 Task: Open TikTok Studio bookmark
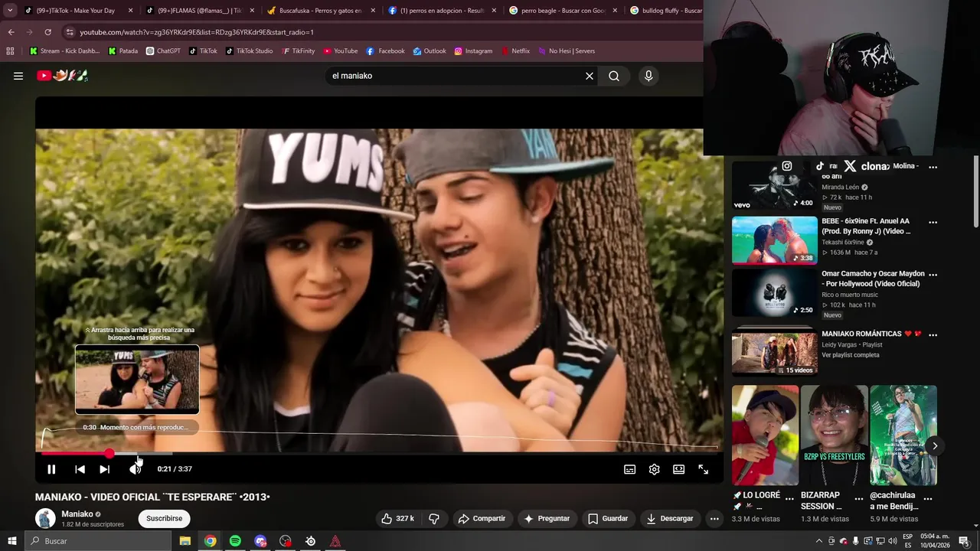tap(249, 51)
